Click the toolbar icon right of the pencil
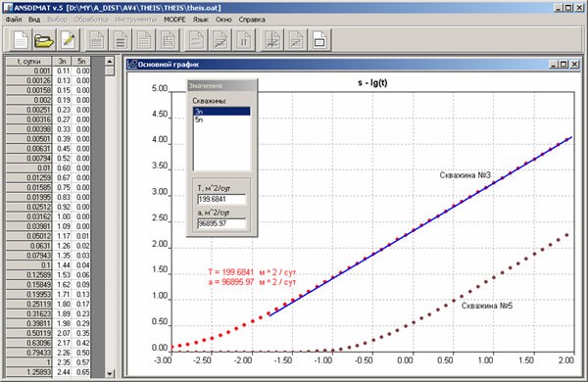The height and width of the screenshot is (382, 588). pyautogui.click(x=96, y=40)
